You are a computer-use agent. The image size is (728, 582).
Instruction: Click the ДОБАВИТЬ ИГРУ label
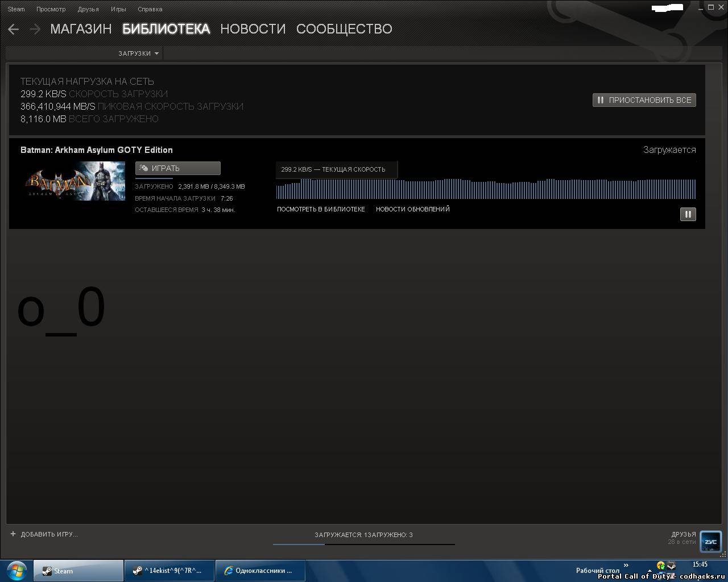pyautogui.click(x=49, y=534)
